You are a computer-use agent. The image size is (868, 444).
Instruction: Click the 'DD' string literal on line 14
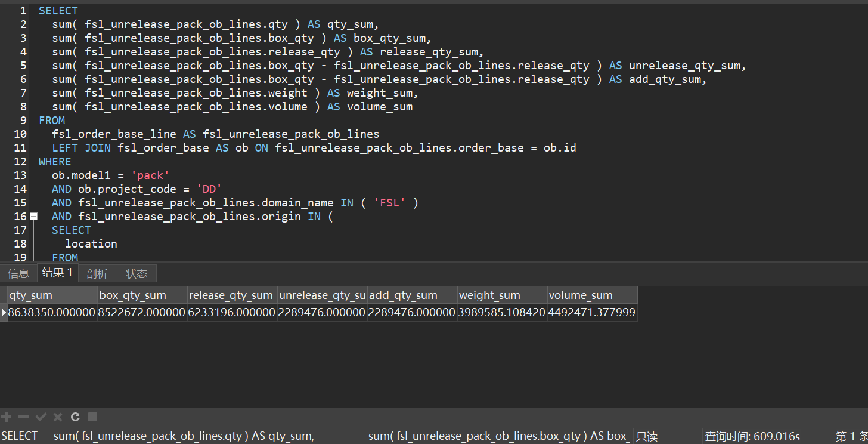[x=209, y=189]
